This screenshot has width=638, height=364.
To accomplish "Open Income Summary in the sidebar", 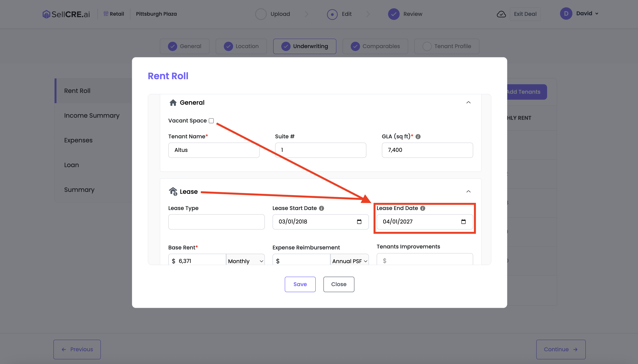I will tap(92, 116).
